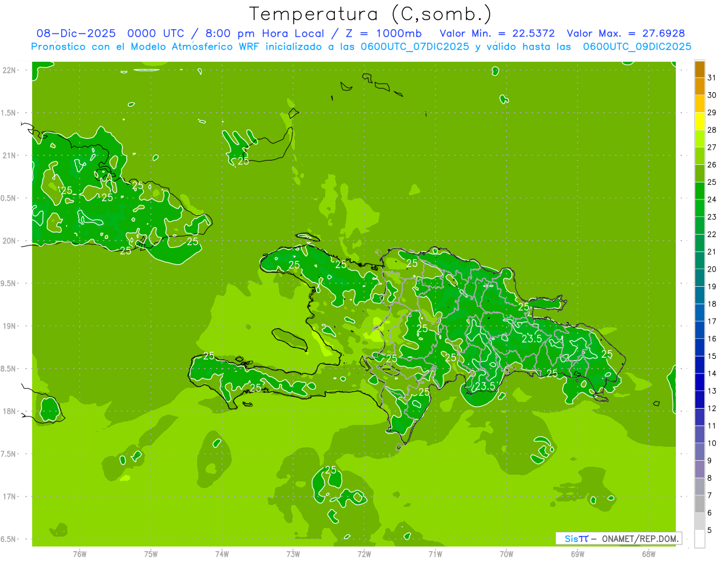Click the blue color bar segment between 15 and 16
The width and height of the screenshot is (728, 562).
click(x=699, y=347)
